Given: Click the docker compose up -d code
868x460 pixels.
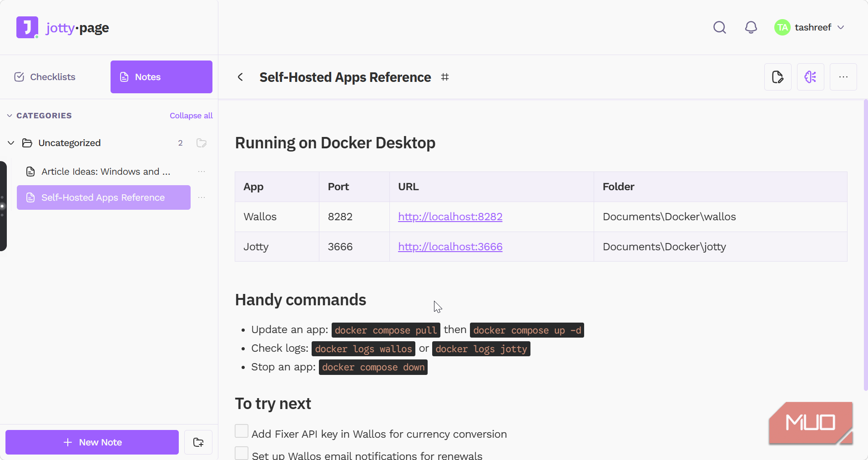Looking at the screenshot, I should (527, 330).
